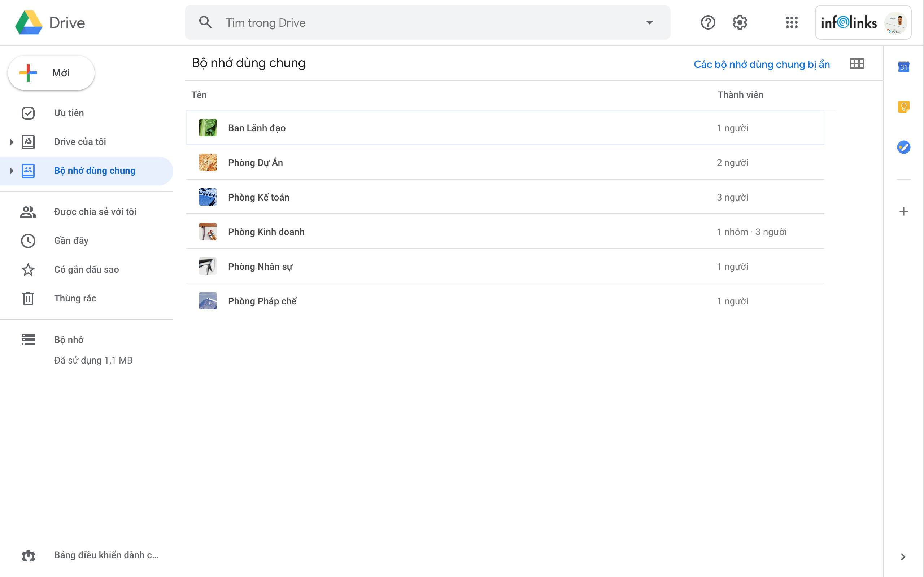Click the Mới create button

click(51, 72)
